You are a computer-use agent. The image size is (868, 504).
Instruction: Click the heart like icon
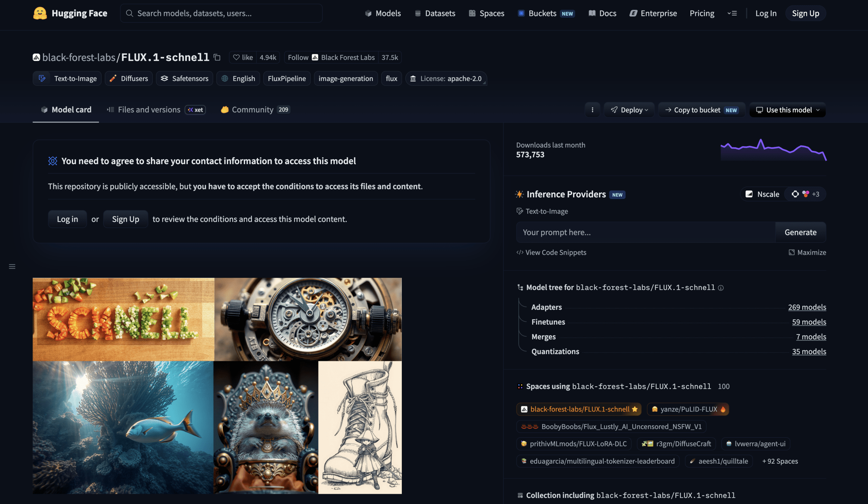236,57
